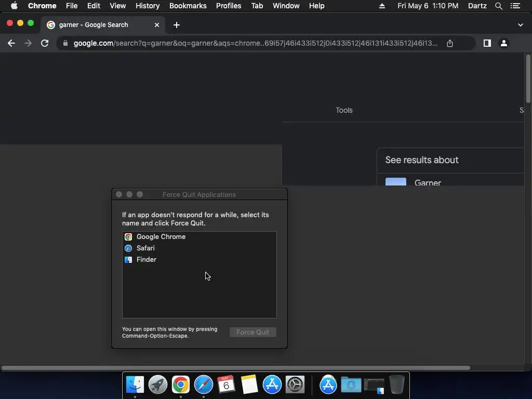
Task: Open Google Chrome from the Dock
Action: pos(180,384)
